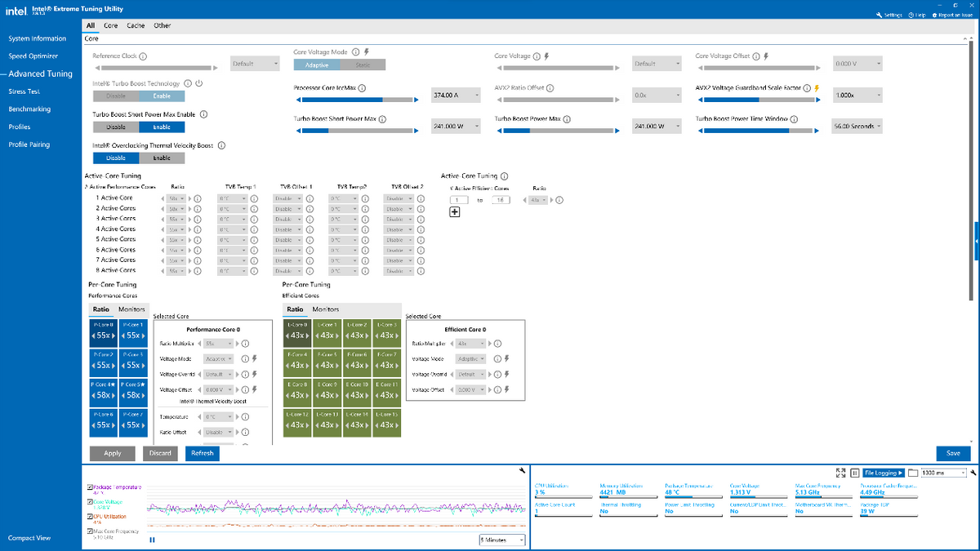This screenshot has height=551, width=980.
Task: Disable Intel Turbo Boost Technology
Action: click(116, 96)
